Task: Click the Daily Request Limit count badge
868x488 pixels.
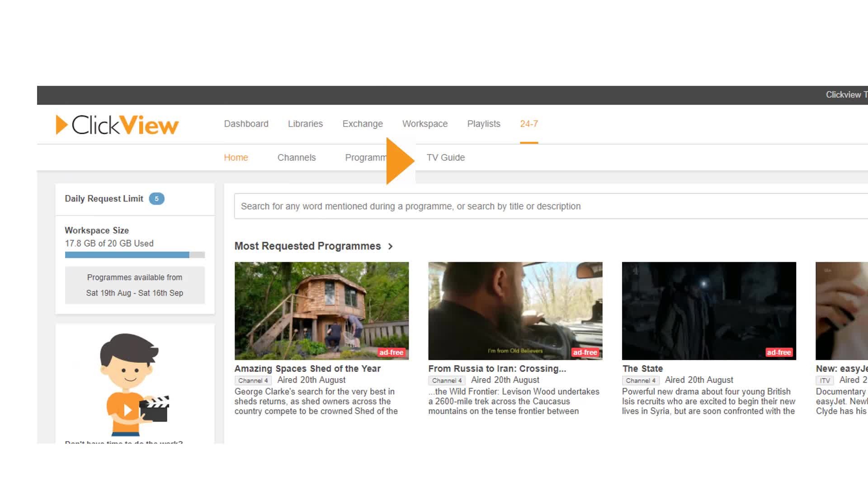Action: [x=156, y=199]
